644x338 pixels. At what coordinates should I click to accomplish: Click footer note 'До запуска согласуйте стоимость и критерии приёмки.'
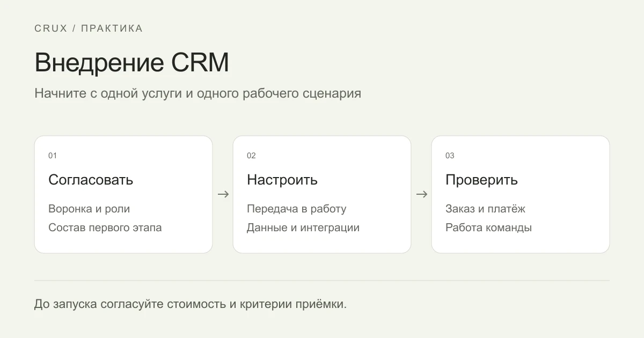click(x=191, y=304)
